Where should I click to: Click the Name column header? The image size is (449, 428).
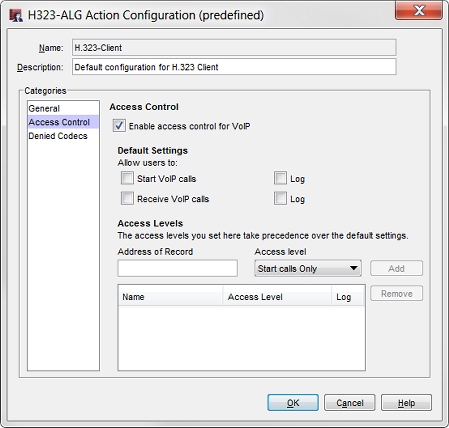pos(170,296)
